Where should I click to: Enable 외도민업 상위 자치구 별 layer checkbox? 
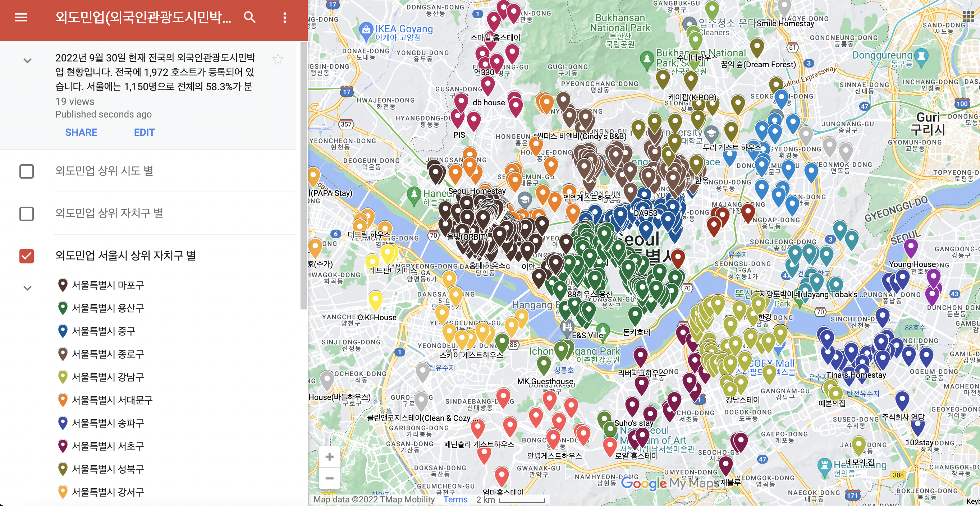[27, 214]
